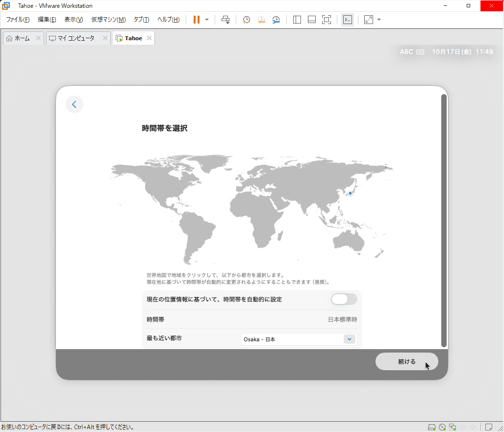The height and width of the screenshot is (432, 504).
Task: Click the setup window vertical scrollbar
Action: (x=444, y=221)
